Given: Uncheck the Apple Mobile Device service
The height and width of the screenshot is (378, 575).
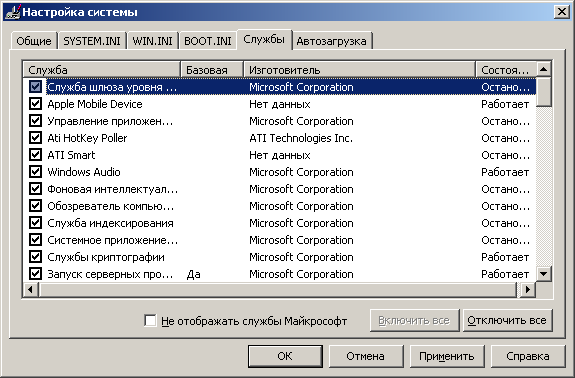Looking at the screenshot, I should [x=35, y=104].
